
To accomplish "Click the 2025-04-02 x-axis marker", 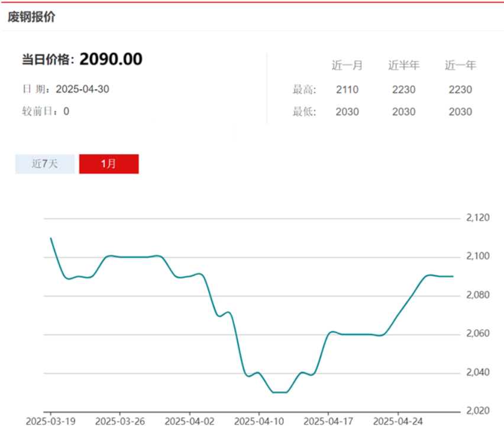I will click(x=190, y=421).
